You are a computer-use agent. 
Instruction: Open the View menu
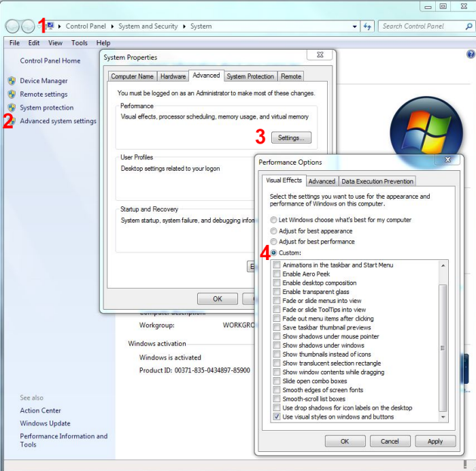(55, 43)
